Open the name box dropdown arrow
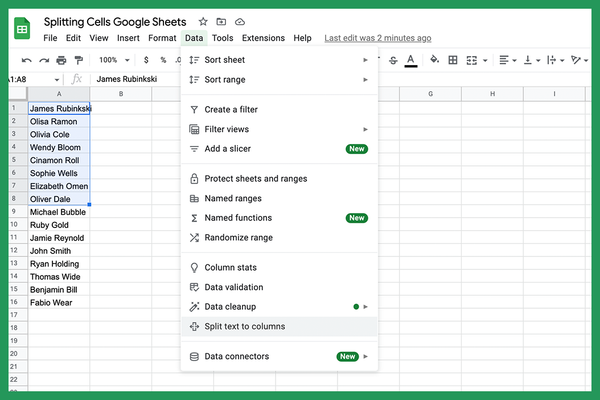This screenshot has width=600, height=400. coord(57,80)
